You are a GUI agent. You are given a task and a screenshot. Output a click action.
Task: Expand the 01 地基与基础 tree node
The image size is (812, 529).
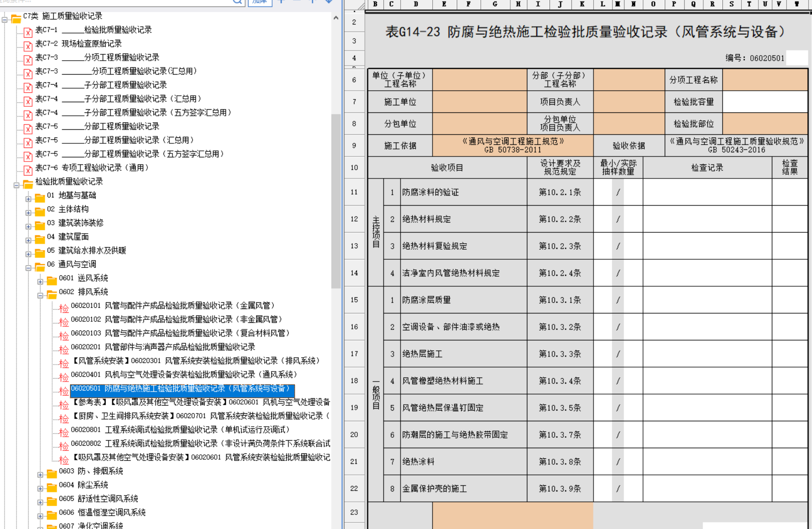29,199
